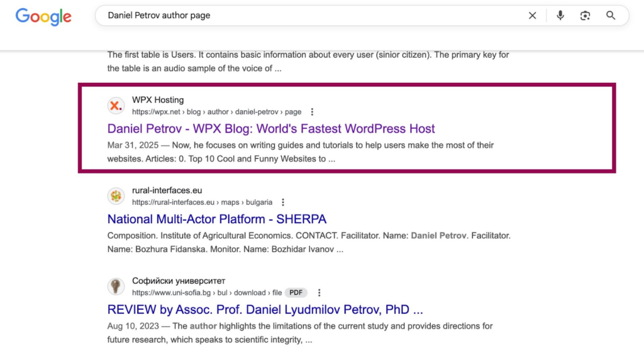Viewport: 644px width, 362px height.
Task: Click the WPX Hosting favicon
Action: (116, 106)
